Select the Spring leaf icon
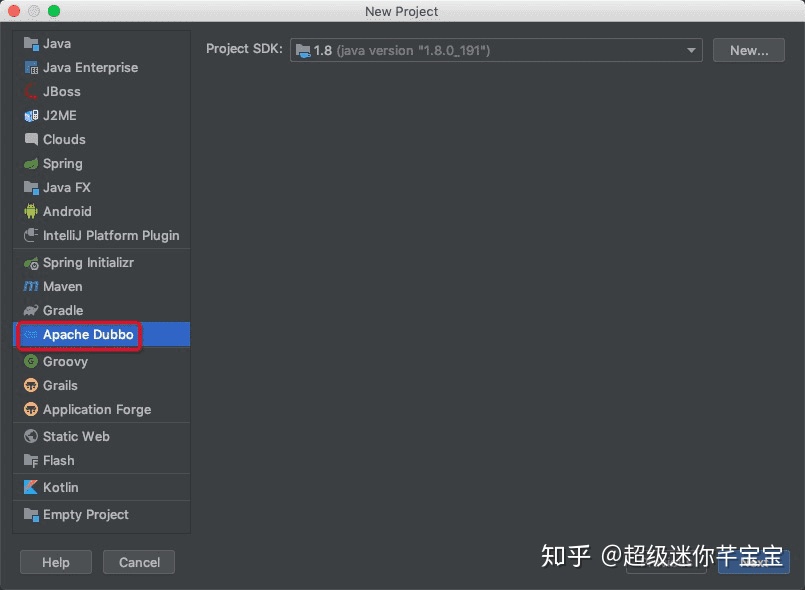Image resolution: width=805 pixels, height=590 pixels. [31, 164]
